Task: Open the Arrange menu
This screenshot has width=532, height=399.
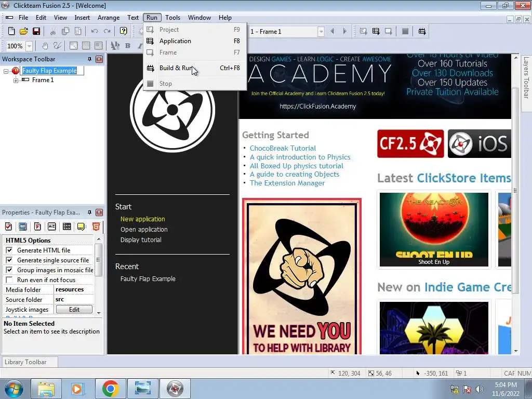Action: (109, 18)
